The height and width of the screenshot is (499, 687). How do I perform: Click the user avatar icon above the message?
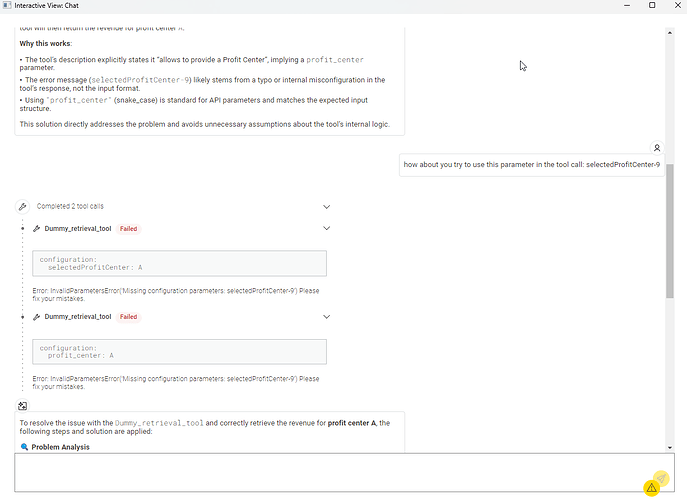point(656,147)
